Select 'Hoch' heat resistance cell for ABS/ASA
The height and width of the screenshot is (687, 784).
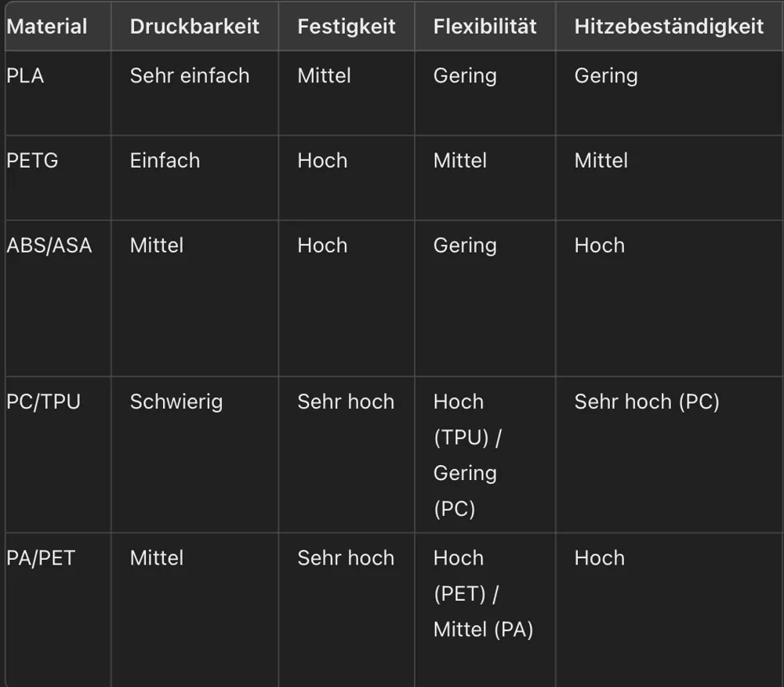click(670, 299)
